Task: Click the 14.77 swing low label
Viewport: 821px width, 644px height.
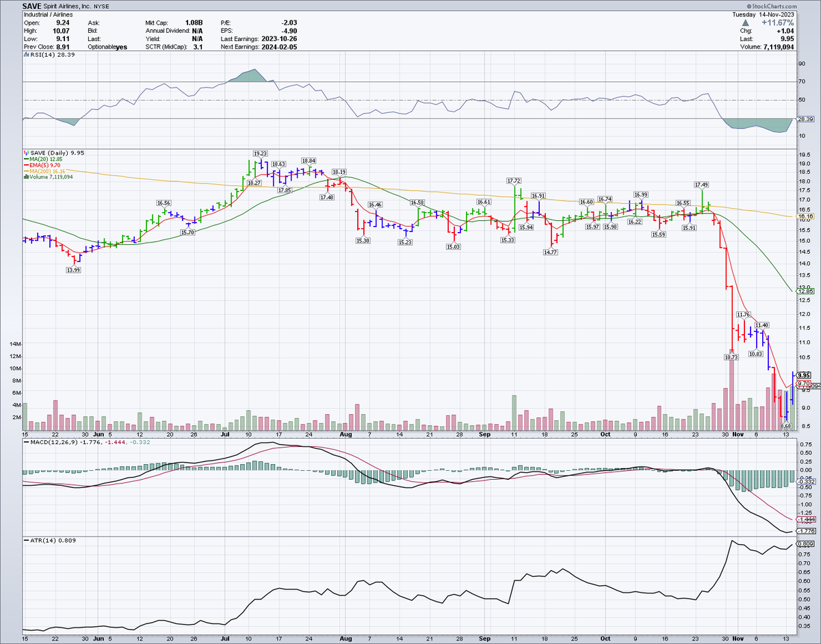Action: 550,253
